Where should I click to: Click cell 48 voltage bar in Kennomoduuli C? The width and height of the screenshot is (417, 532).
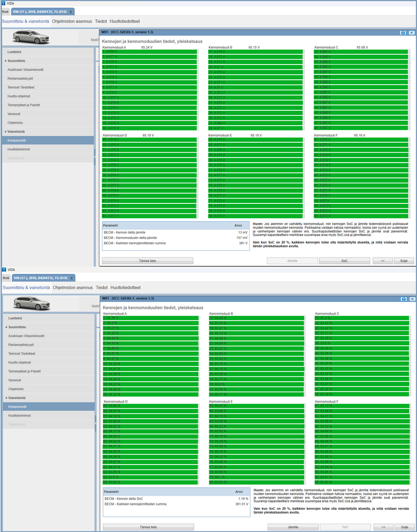tap(361, 128)
